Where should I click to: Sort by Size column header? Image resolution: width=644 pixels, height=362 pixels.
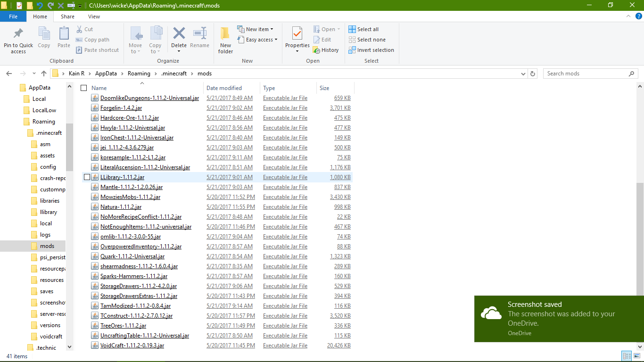click(335, 88)
